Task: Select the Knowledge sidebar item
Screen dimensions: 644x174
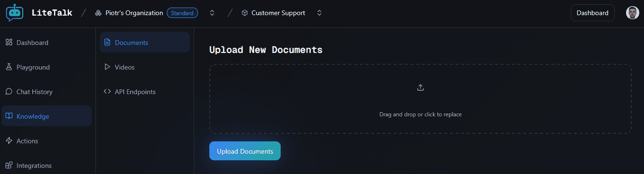Action: tap(46, 116)
